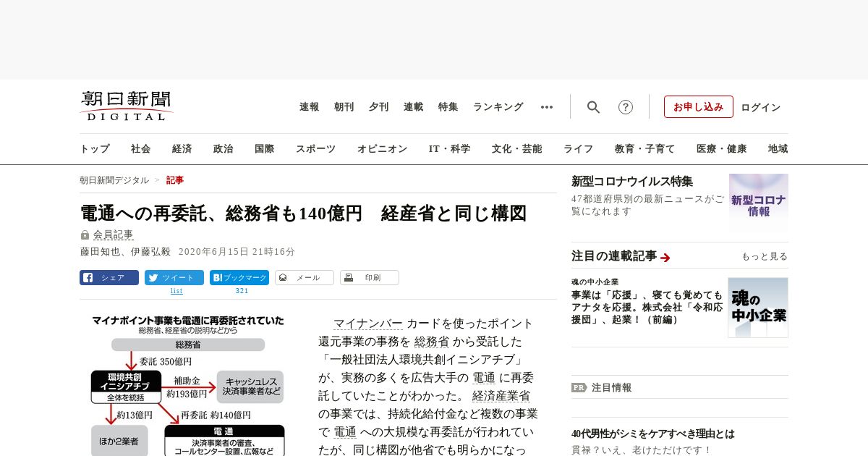The width and height of the screenshot is (868, 456).
Task: Click the first 電通 keyword link
Action: click(484, 378)
